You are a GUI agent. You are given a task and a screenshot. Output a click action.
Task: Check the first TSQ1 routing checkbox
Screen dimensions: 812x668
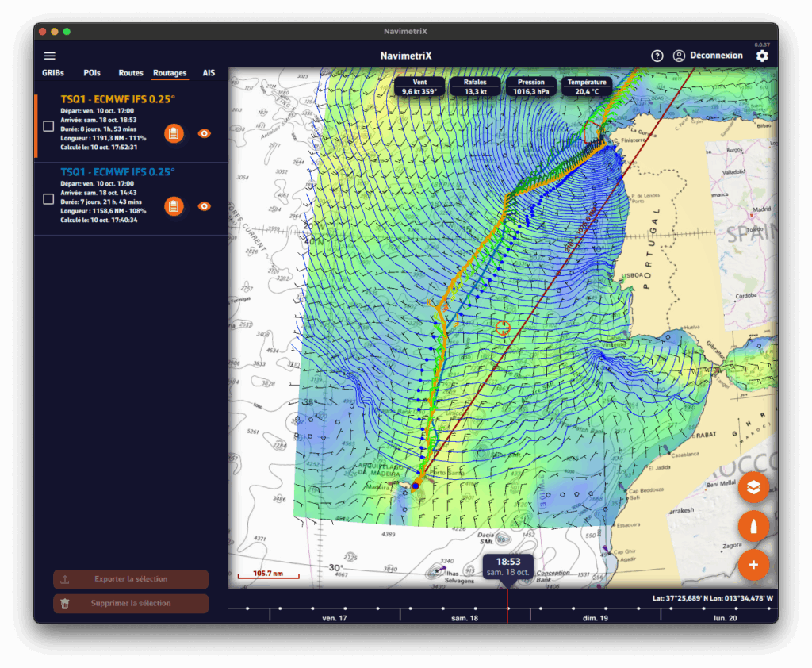click(48, 126)
